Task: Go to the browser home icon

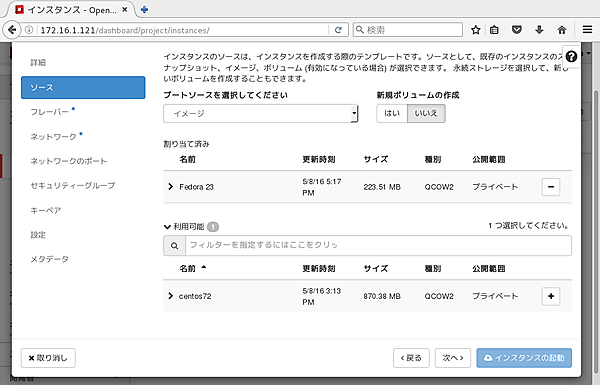Action: tap(562, 30)
